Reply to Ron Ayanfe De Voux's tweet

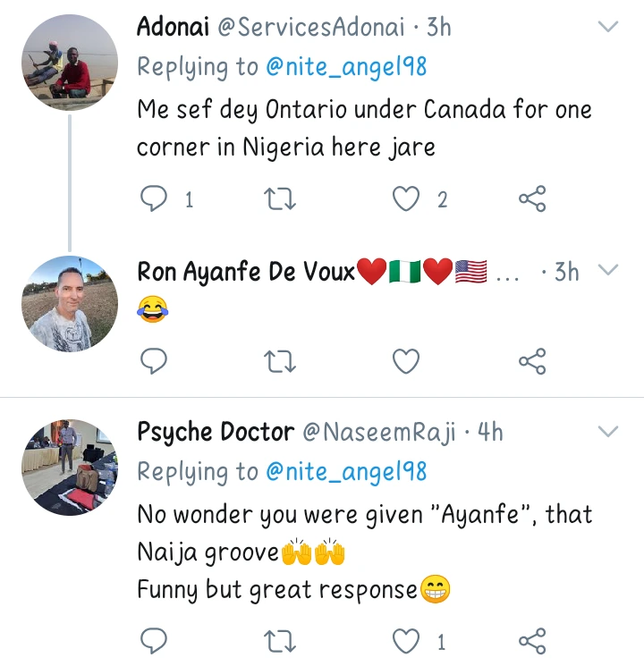155,361
